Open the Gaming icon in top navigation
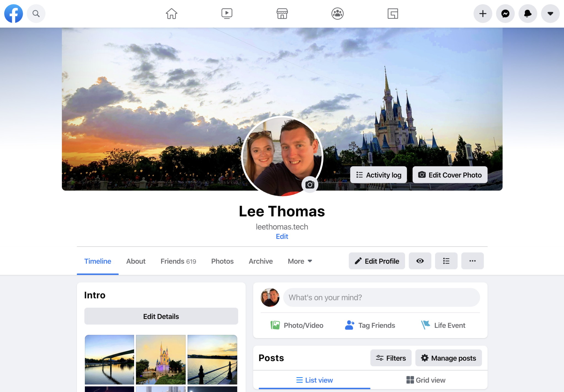This screenshot has width=564, height=392. coord(393,13)
